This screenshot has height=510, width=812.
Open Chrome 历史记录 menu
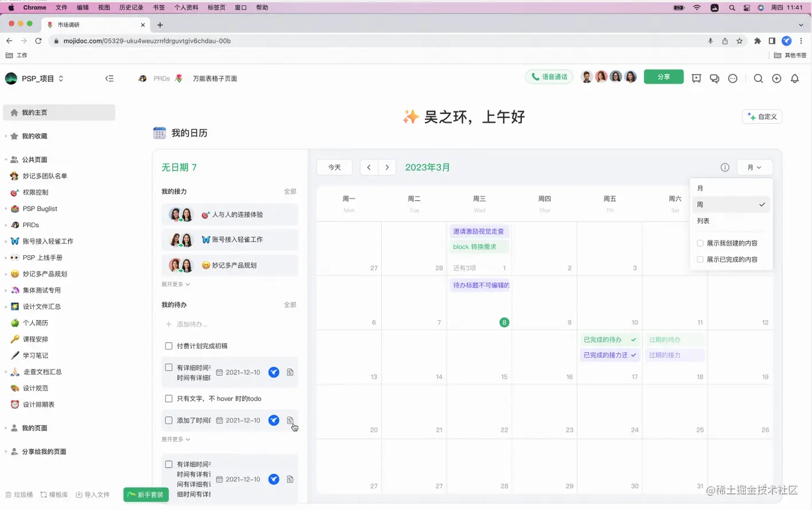pyautogui.click(x=131, y=7)
